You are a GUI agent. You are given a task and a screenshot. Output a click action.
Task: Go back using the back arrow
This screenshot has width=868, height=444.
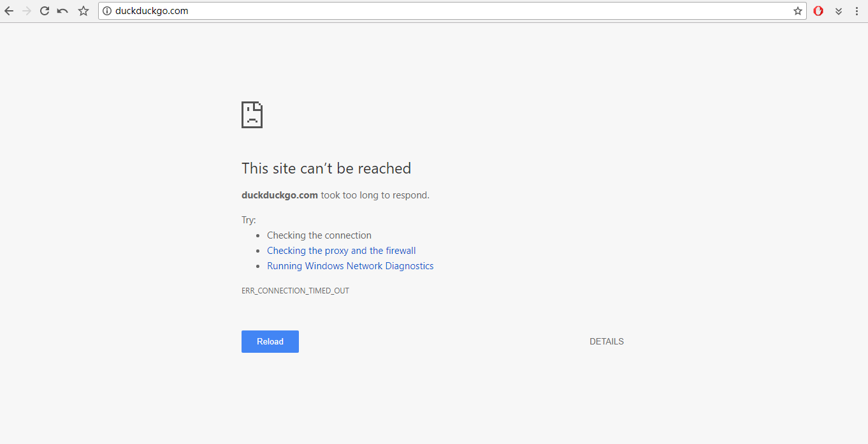click(9, 11)
